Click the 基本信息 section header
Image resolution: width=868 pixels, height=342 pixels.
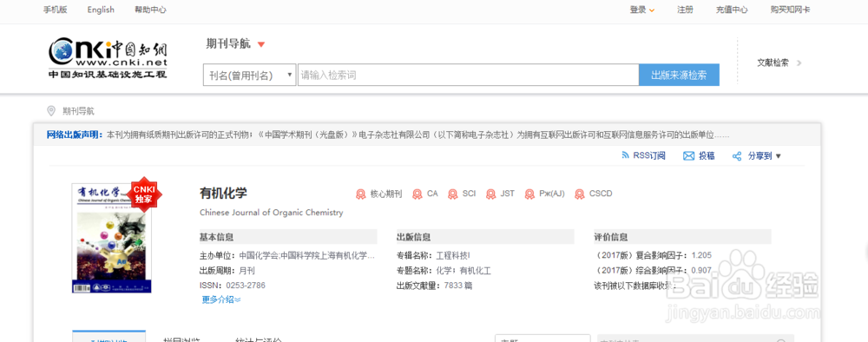click(216, 238)
